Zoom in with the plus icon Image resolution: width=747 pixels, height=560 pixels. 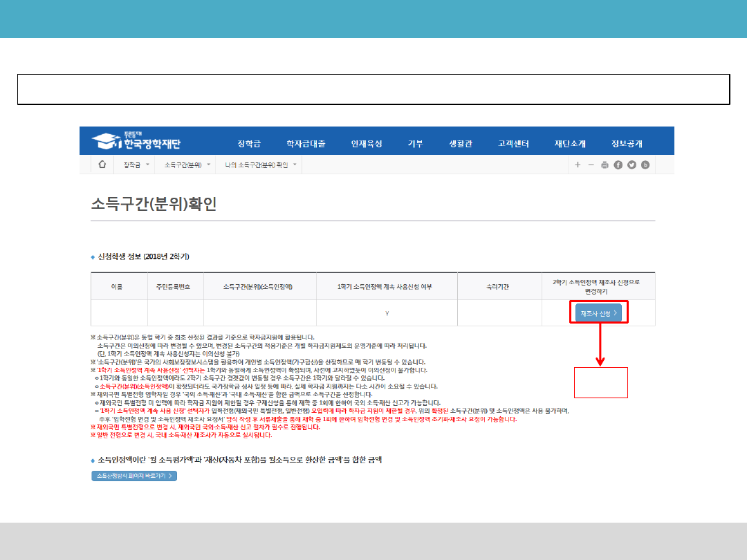click(x=578, y=165)
